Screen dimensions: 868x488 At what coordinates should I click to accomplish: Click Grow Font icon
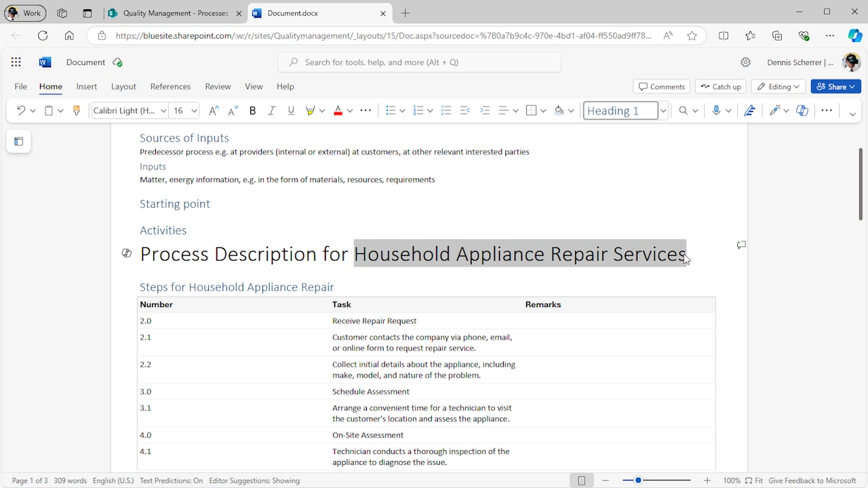pyautogui.click(x=214, y=110)
